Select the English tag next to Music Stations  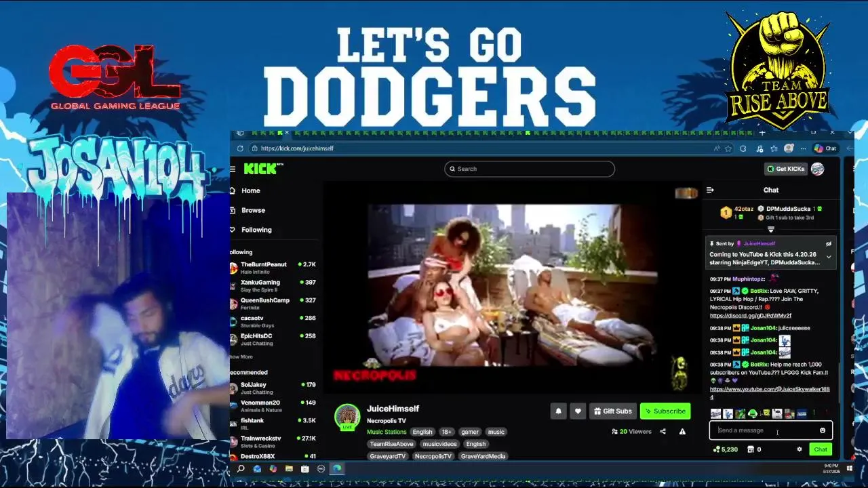[x=422, y=432]
